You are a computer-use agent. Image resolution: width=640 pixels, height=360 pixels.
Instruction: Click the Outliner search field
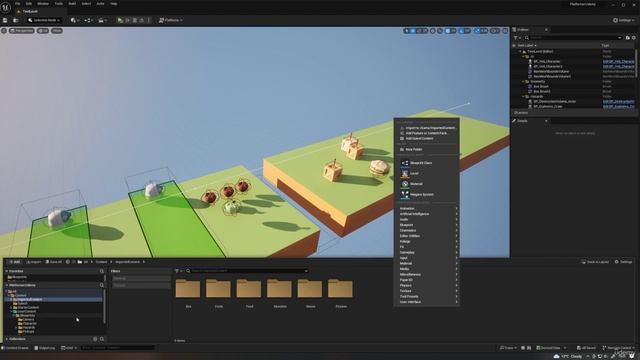click(573, 38)
